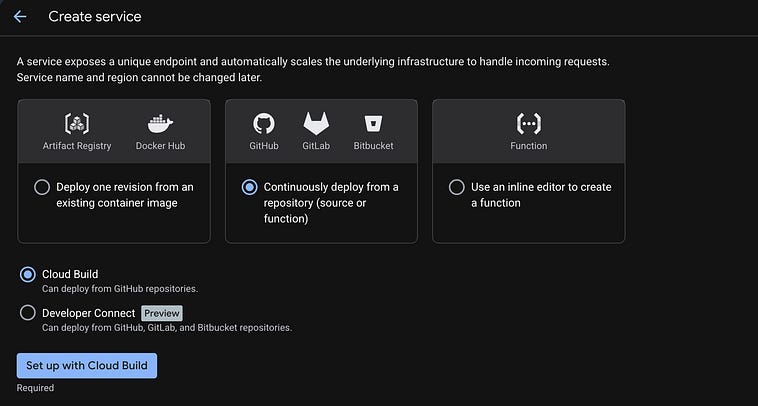This screenshot has width=758, height=406.
Task: Click the Create service heading
Action: (x=95, y=16)
